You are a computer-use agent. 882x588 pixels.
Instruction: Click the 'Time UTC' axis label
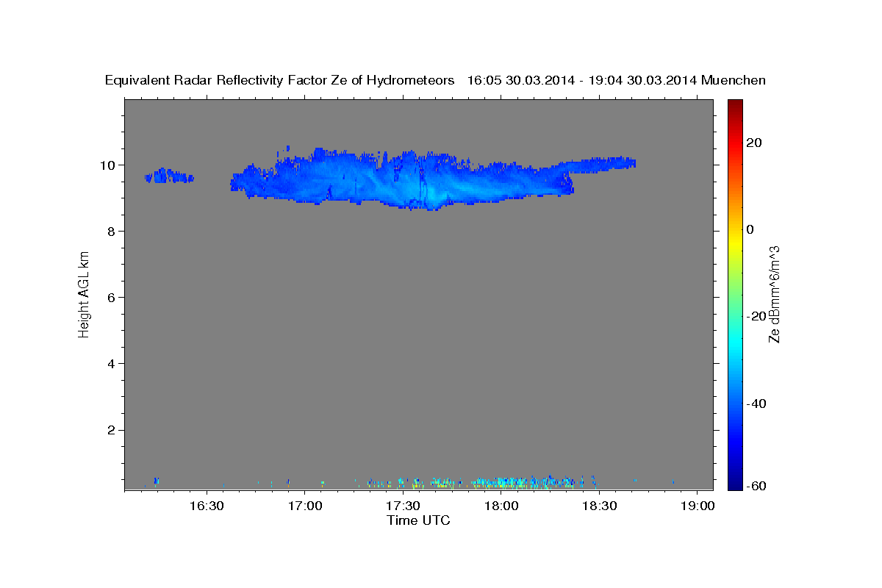(x=418, y=520)
